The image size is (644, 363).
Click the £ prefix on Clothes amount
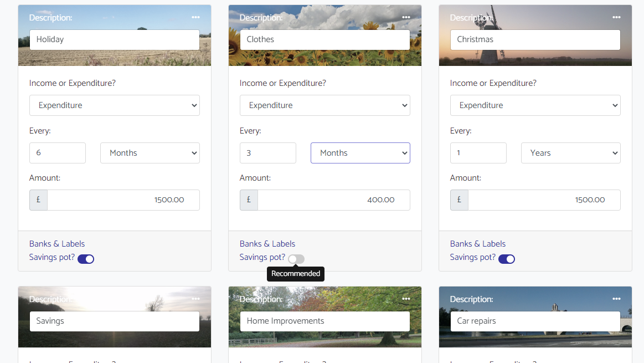(x=249, y=200)
